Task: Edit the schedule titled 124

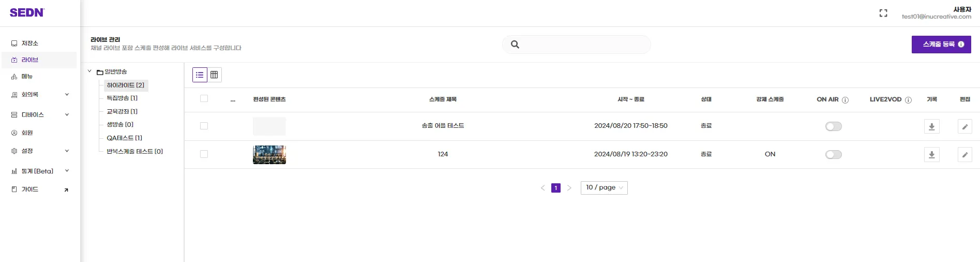Action: (x=965, y=155)
